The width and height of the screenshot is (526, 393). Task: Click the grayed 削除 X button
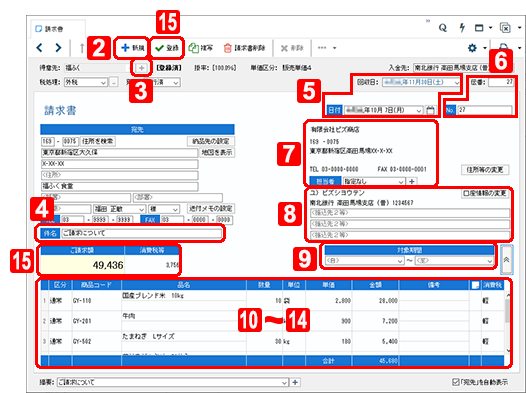click(x=292, y=48)
